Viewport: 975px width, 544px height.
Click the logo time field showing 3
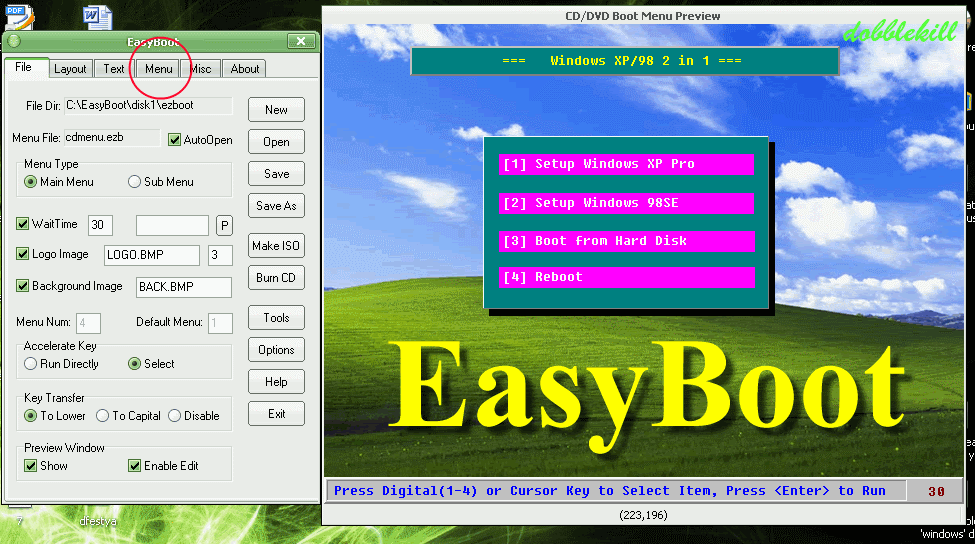[x=220, y=255]
